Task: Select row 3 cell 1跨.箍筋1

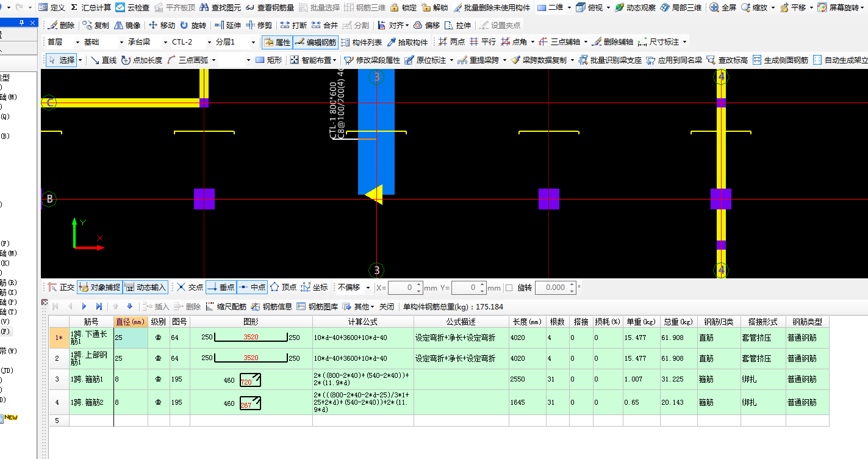Action: tap(91, 379)
